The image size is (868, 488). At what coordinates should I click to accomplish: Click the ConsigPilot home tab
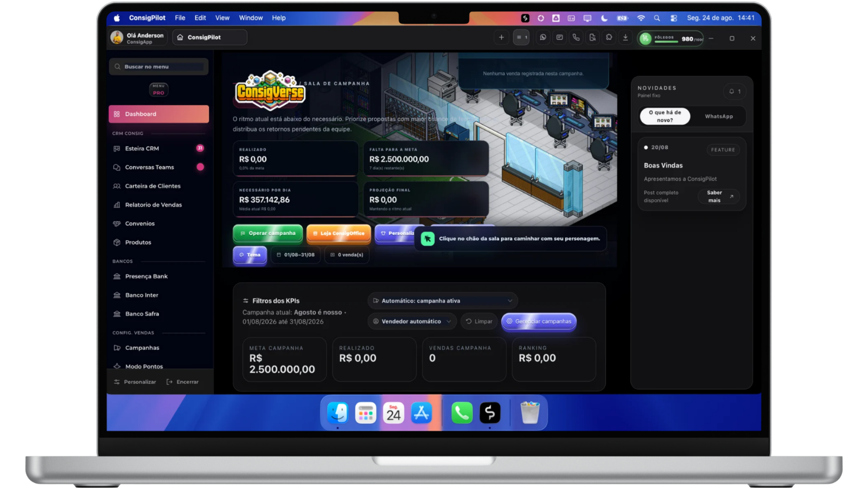(x=210, y=37)
